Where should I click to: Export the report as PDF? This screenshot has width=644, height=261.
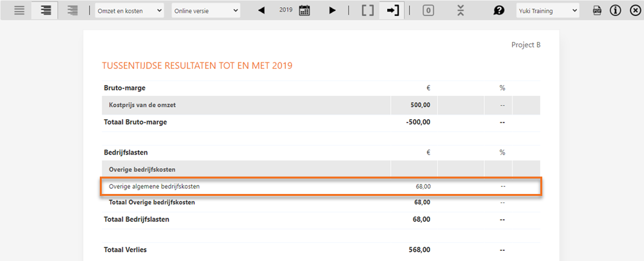(x=597, y=11)
